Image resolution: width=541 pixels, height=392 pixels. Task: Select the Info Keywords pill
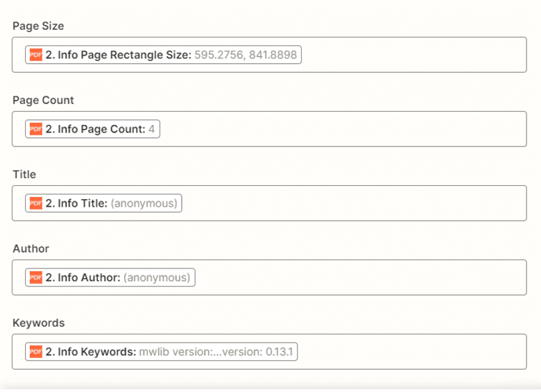162,352
